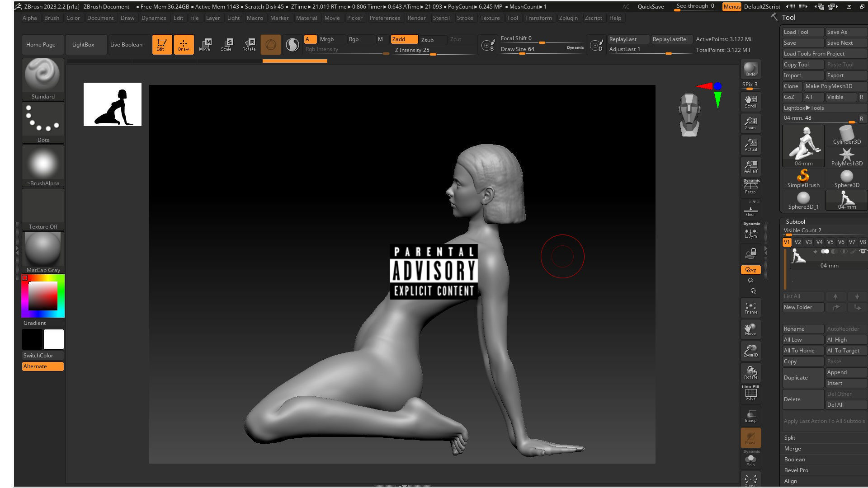This screenshot has height=488, width=868.
Task: Toggle the Floor grid
Action: 750,210
